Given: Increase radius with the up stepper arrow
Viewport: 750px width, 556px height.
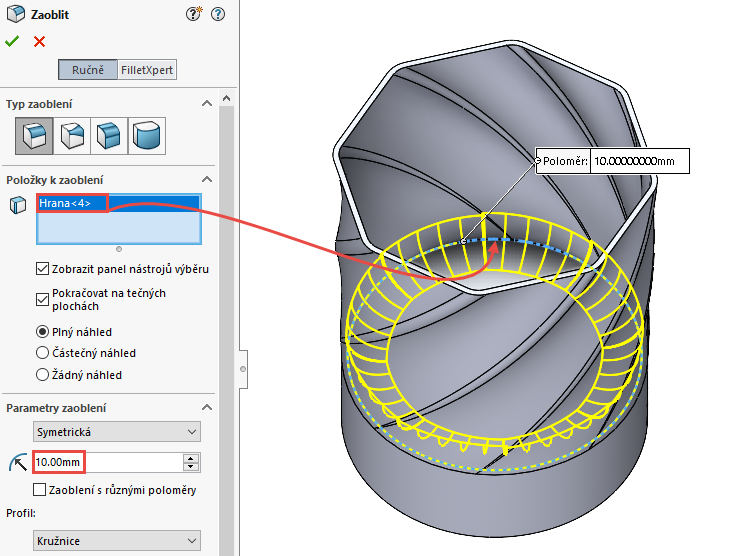Looking at the screenshot, I should point(191,458).
